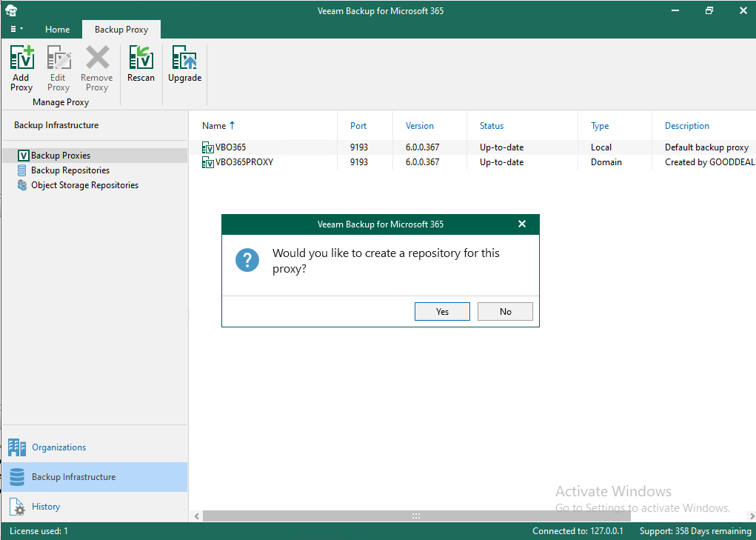
Task: Sort the list by Version column
Action: (419, 126)
